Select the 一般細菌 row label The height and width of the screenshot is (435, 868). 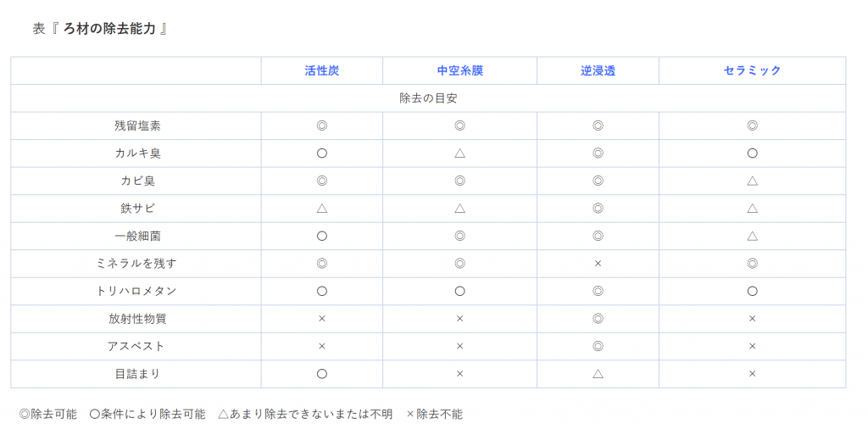137,236
